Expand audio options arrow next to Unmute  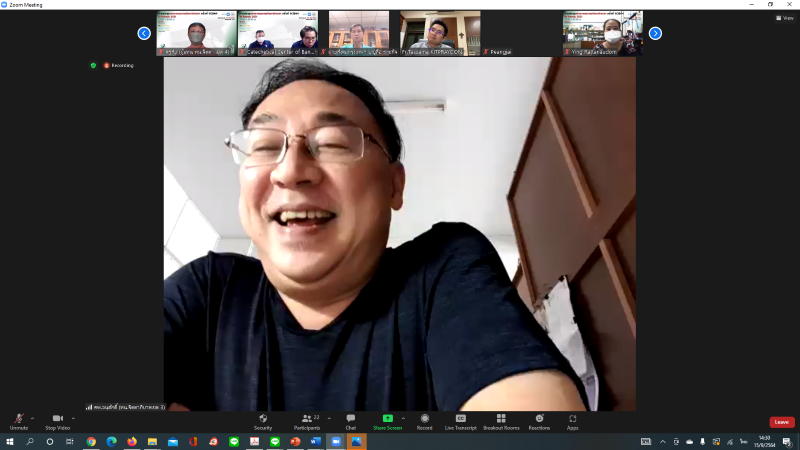pyautogui.click(x=32, y=418)
